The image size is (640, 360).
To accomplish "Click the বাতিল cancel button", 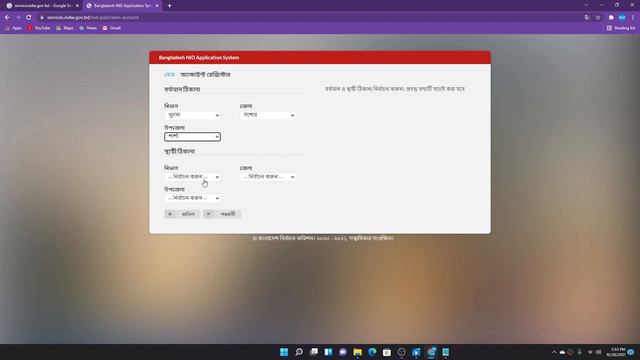I will (x=182, y=214).
